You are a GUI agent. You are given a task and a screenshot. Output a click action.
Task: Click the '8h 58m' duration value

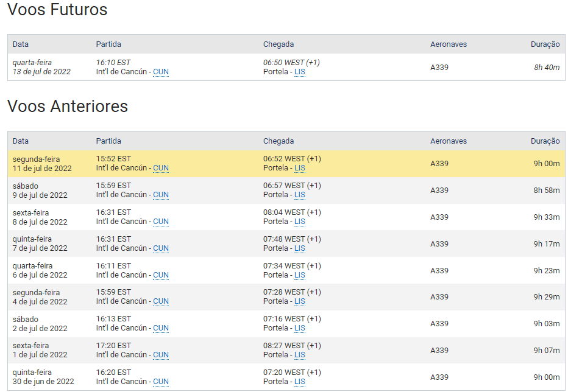547,191
